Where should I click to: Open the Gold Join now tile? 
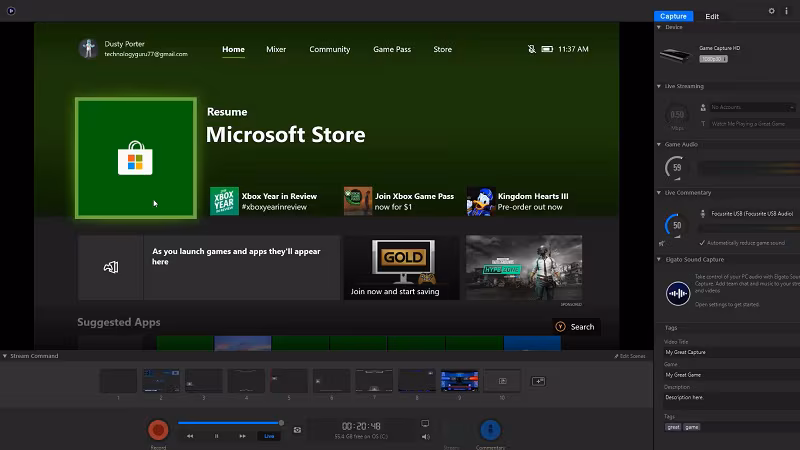pyautogui.click(x=402, y=267)
